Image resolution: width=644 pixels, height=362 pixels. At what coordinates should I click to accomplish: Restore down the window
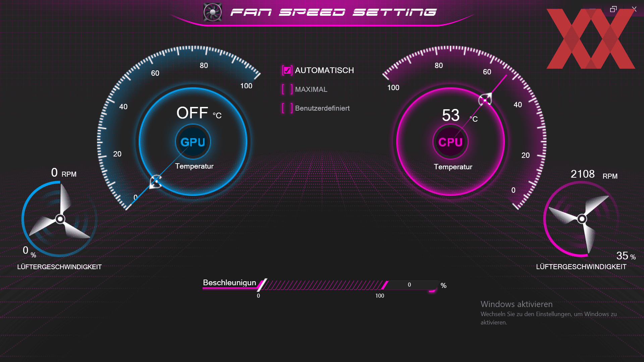tap(613, 9)
